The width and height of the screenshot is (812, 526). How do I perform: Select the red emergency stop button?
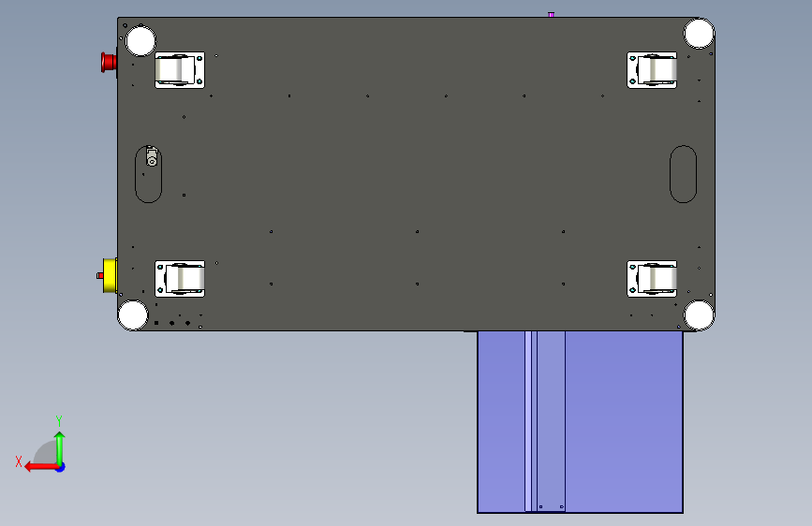click(110, 62)
